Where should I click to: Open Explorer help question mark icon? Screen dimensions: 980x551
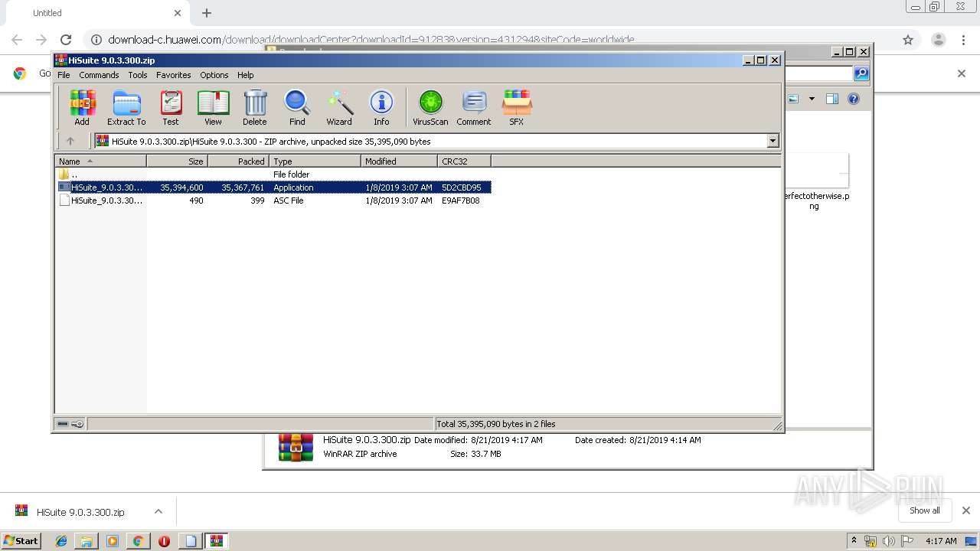854,99
